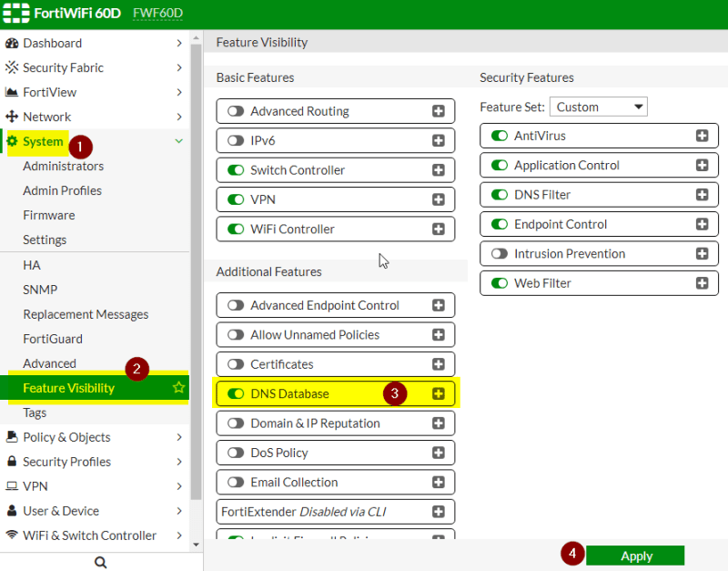
Task: Click the Security Fabric icon
Action: 12,67
